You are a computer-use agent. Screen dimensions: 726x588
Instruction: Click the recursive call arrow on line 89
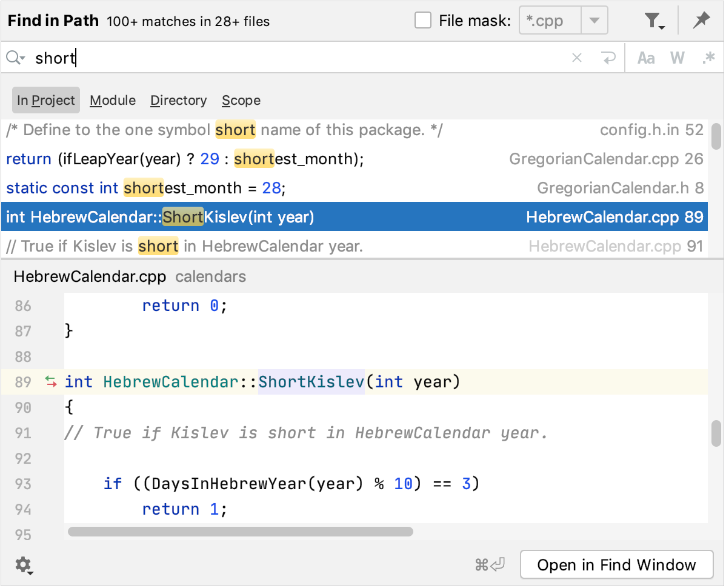click(50, 382)
